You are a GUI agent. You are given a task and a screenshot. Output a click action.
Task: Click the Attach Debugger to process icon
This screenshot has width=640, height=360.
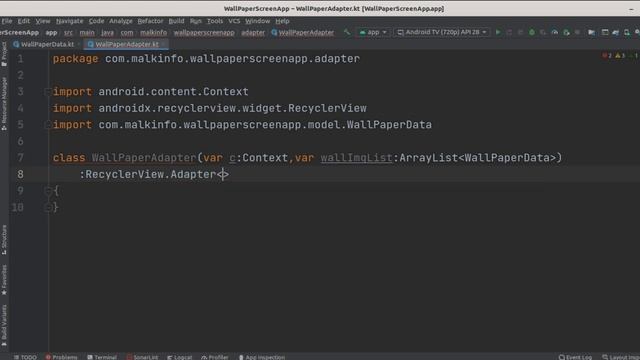(x=566, y=32)
